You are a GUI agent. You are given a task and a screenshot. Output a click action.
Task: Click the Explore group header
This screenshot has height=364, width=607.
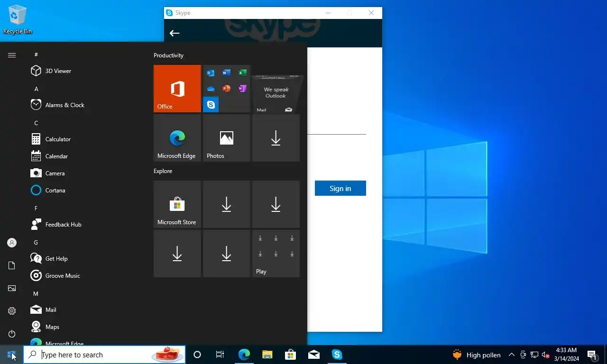(163, 171)
